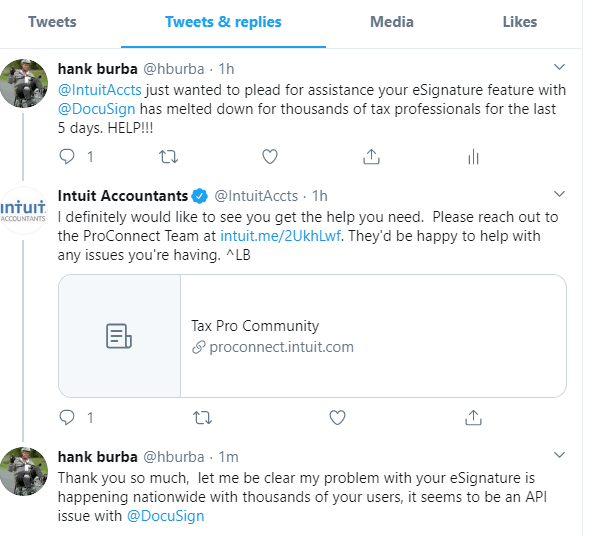Image resolution: width=613 pixels, height=536 pixels.
Task: Like the Intuit Accountants tweet
Action: point(338,416)
